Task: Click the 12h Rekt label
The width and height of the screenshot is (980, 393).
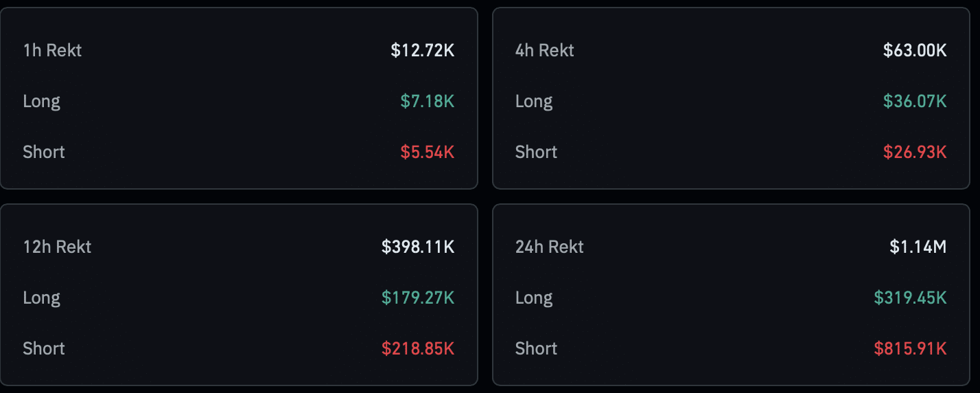Action: [x=57, y=247]
